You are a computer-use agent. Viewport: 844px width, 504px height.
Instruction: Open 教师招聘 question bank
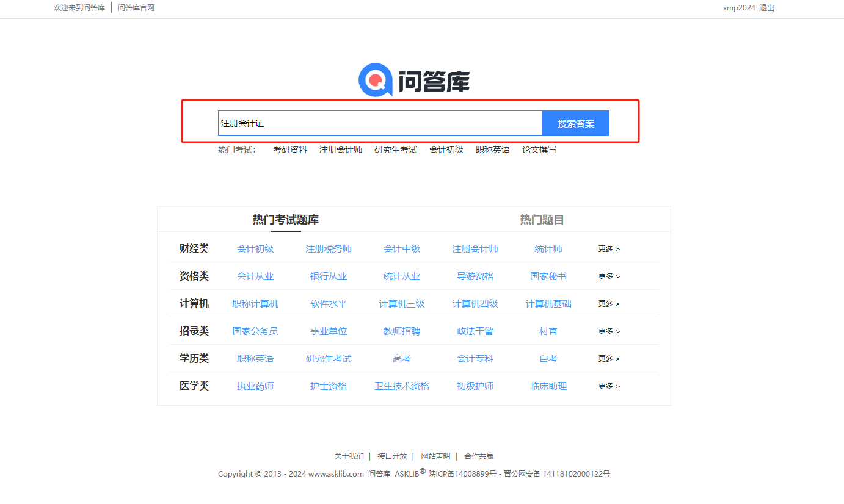(402, 331)
